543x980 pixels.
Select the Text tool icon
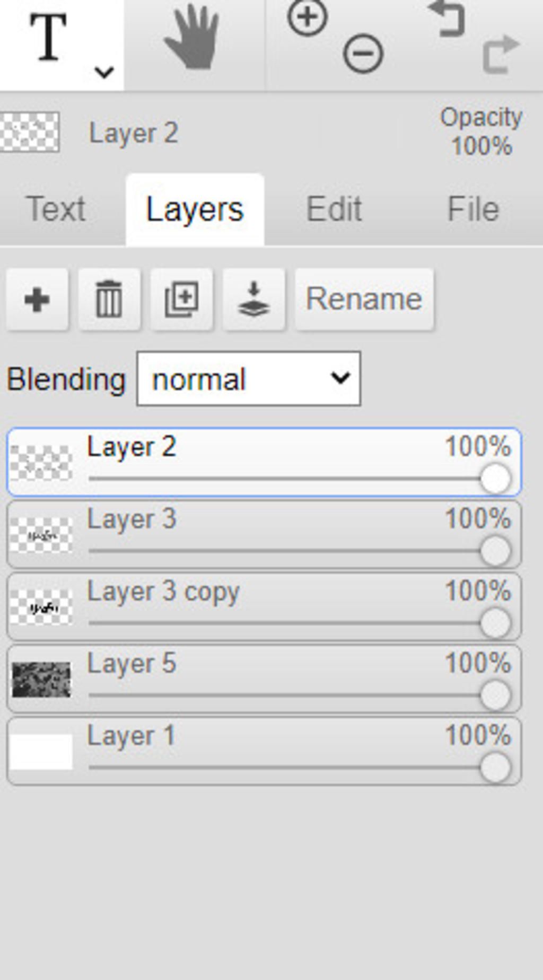(x=48, y=38)
